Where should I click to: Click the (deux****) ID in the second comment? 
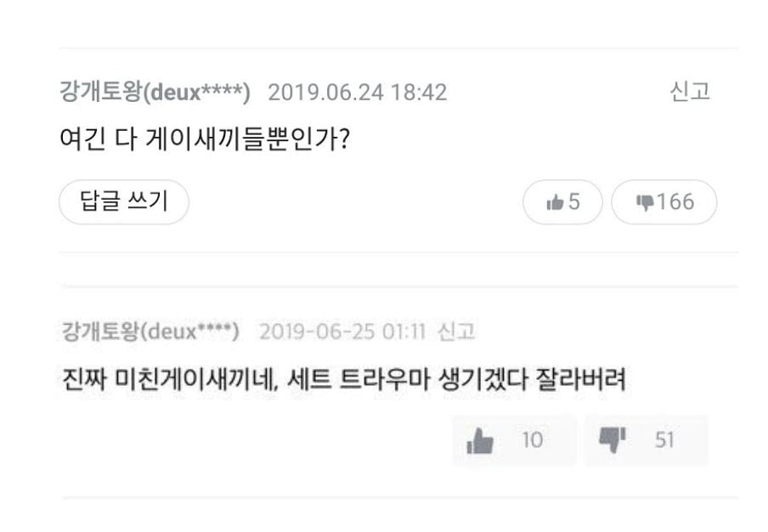190,331
